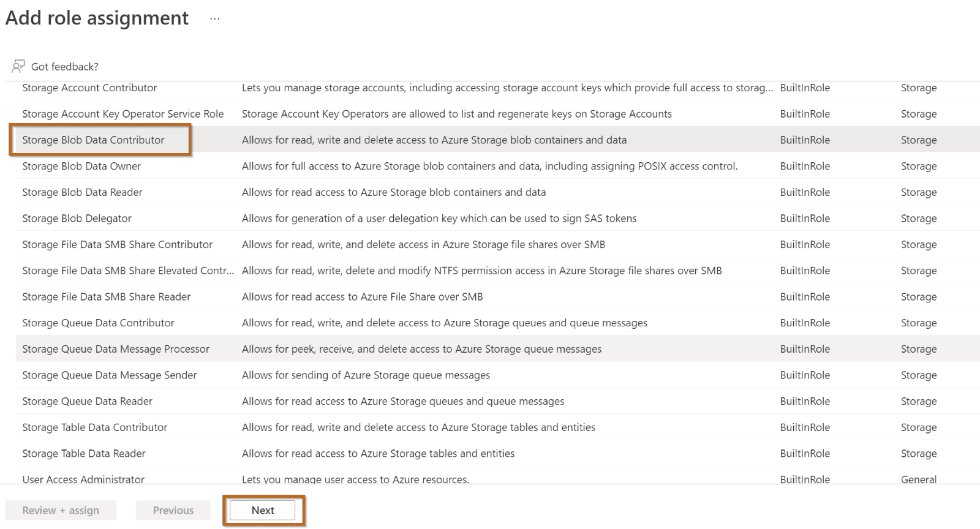Select Storage Queue Data Message Processor role
The height and width of the screenshot is (529, 980).
[x=116, y=349]
